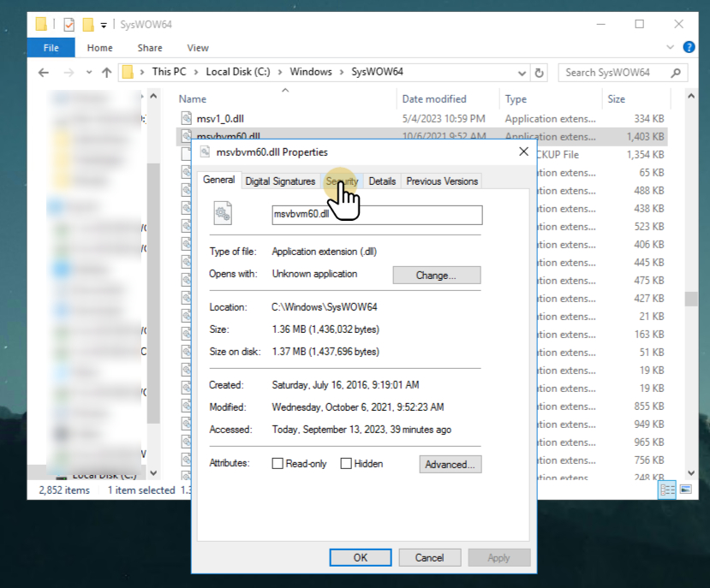The width and height of the screenshot is (710, 588).
Task: Click the New folder quick access icon
Action: (x=88, y=25)
